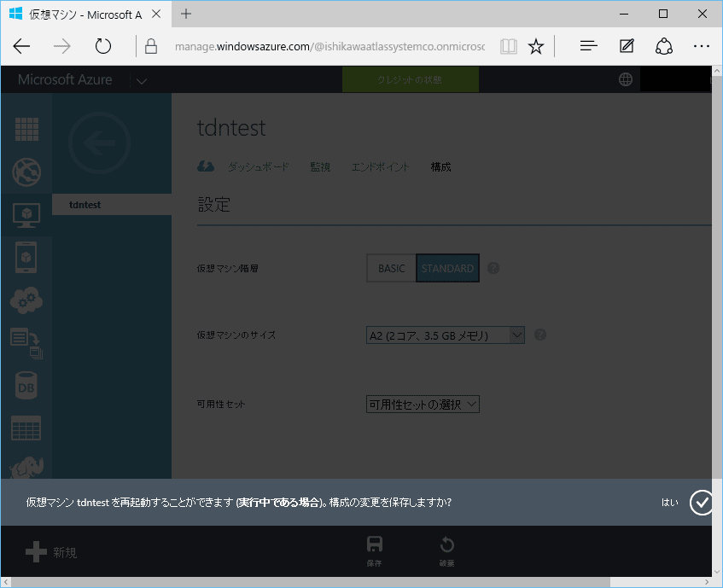Click the browser forward arrow
This screenshot has width=723, height=588.
coord(62,46)
